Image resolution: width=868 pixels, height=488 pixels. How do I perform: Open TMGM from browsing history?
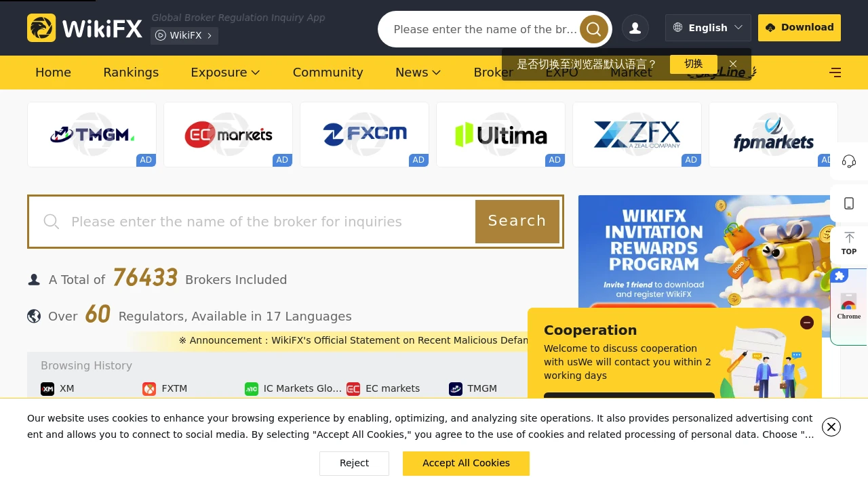click(x=473, y=388)
